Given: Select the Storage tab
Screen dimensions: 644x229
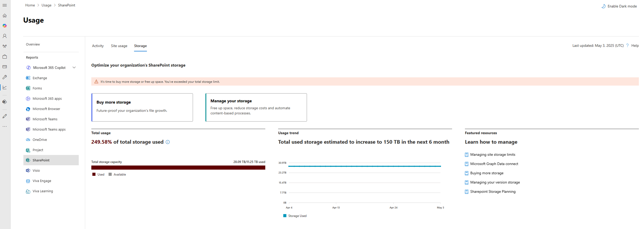Looking at the screenshot, I should pyautogui.click(x=140, y=46).
